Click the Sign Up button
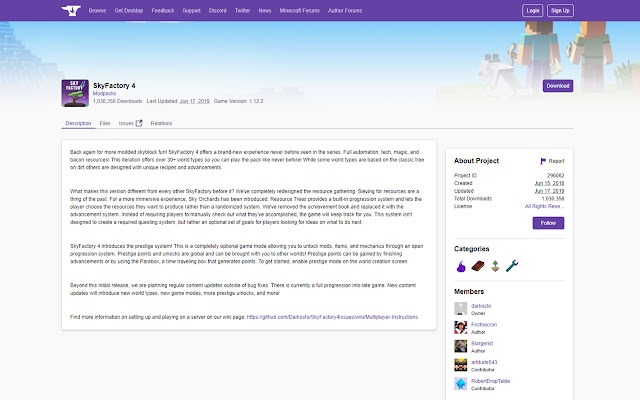The height and width of the screenshot is (400, 640). click(x=560, y=11)
